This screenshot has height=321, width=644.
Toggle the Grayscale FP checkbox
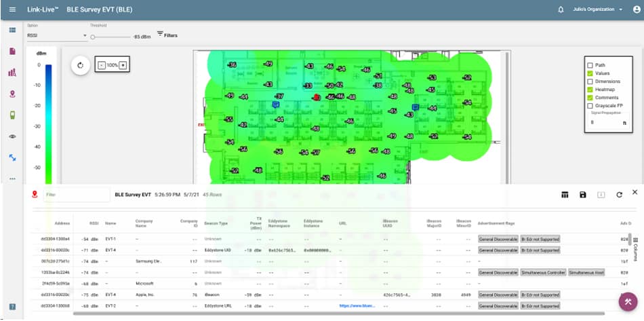point(590,106)
